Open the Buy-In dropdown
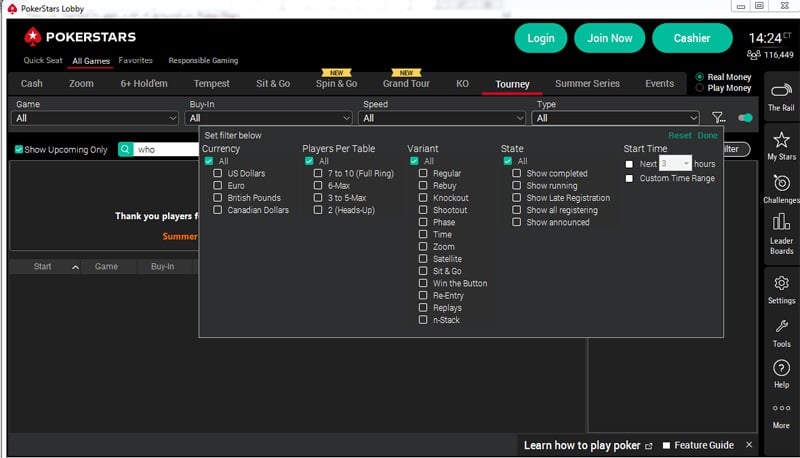Image resolution: width=800 pixels, height=458 pixels. pyautogui.click(x=268, y=118)
